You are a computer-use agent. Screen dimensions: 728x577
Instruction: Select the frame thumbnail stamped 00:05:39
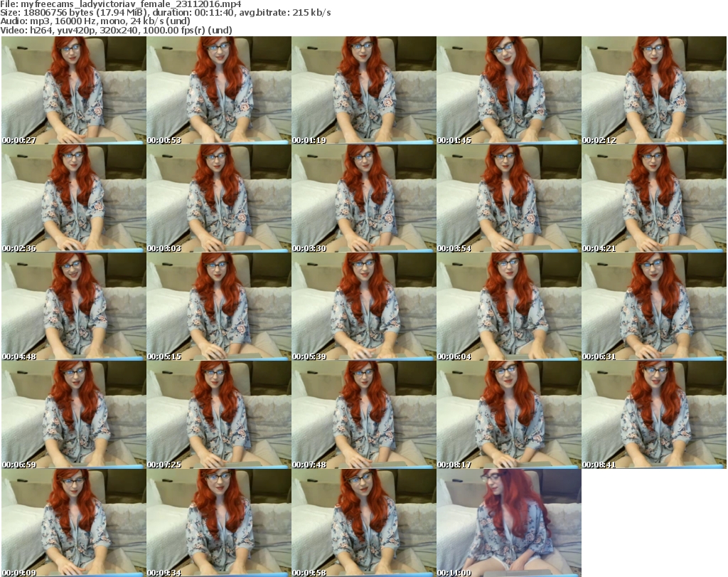364,307
